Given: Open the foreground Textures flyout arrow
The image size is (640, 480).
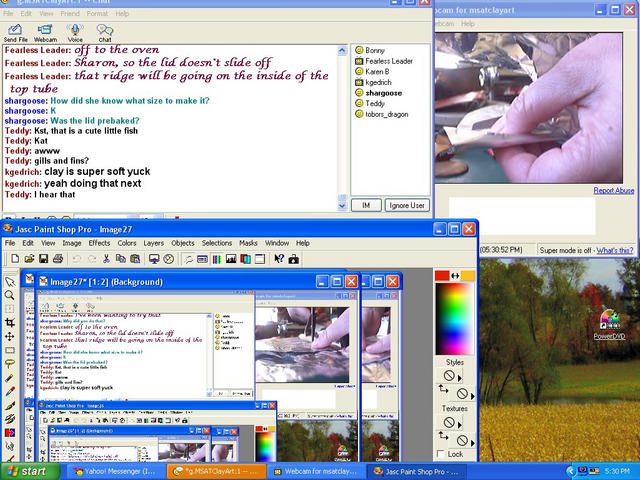Looking at the screenshot, I should [x=460, y=425].
